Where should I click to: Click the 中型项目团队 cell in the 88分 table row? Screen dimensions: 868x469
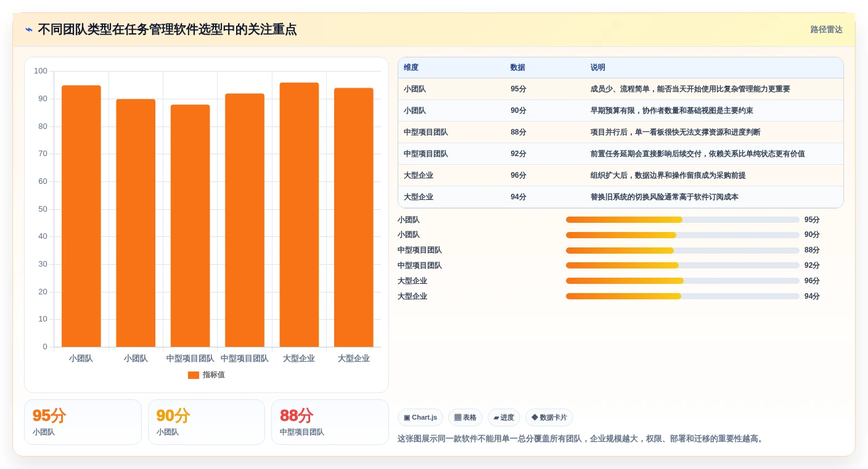pyautogui.click(x=426, y=133)
